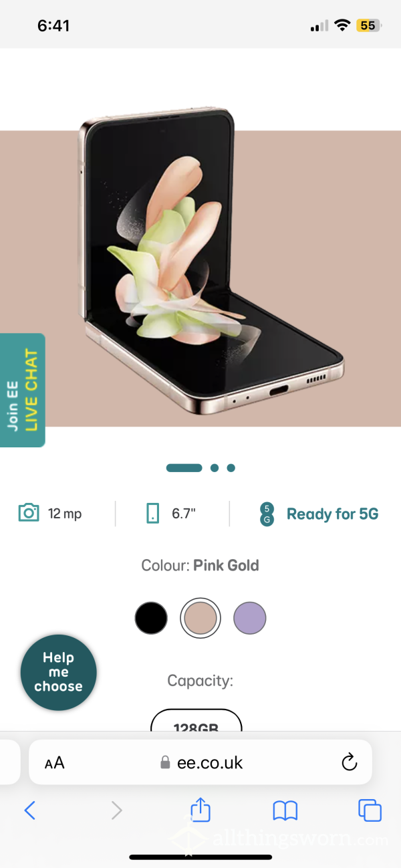Screen dimensions: 401x868
Task: Click the Help me choose button
Action: (x=59, y=672)
